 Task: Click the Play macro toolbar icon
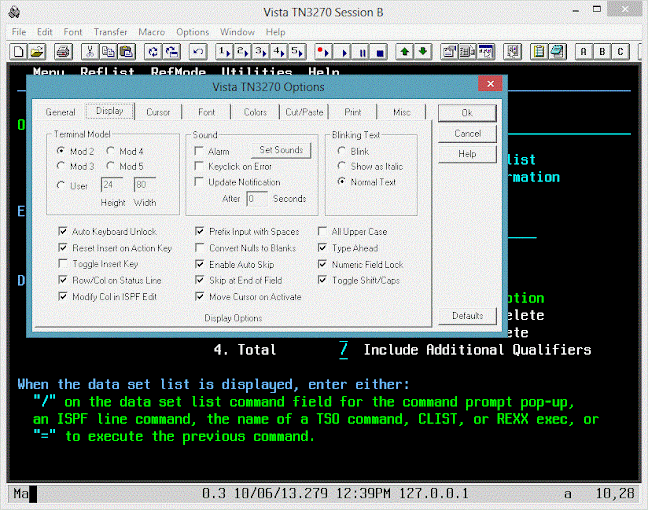[x=344, y=52]
